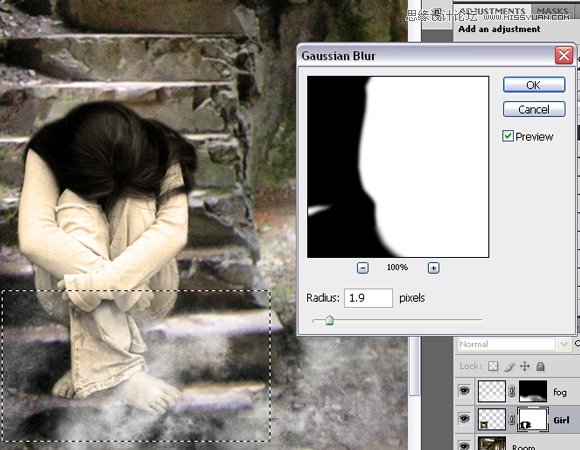The image size is (580, 450).
Task: Click the Radius input field
Action: [x=368, y=298]
